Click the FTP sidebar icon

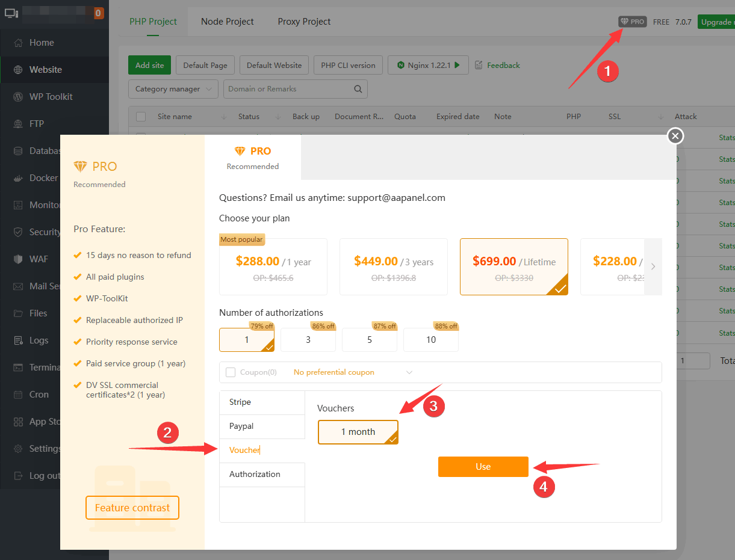18,124
